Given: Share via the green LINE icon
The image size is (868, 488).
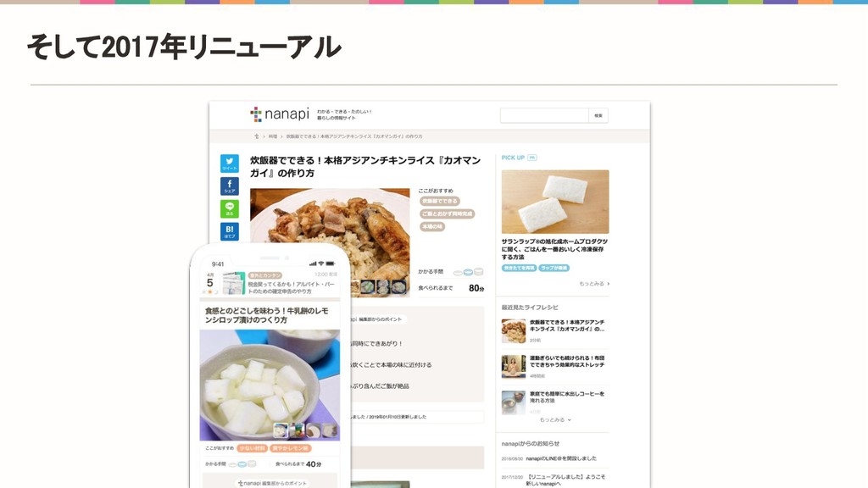Looking at the screenshot, I should (x=230, y=208).
